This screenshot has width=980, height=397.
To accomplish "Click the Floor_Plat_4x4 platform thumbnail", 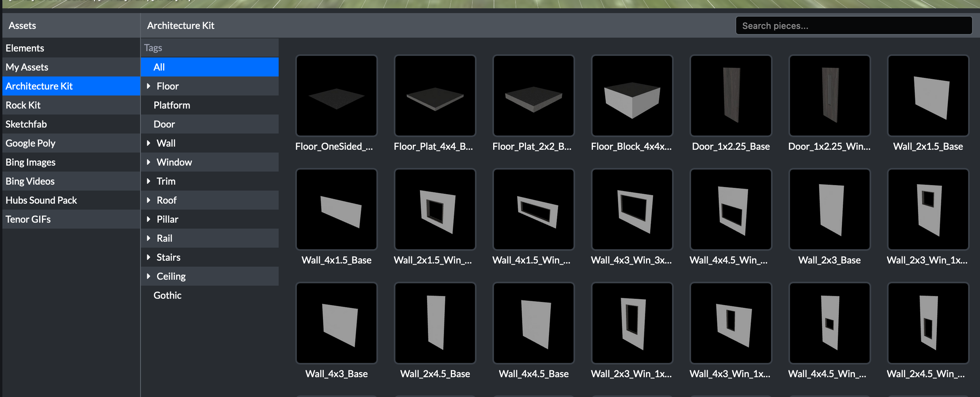I will pyautogui.click(x=435, y=95).
